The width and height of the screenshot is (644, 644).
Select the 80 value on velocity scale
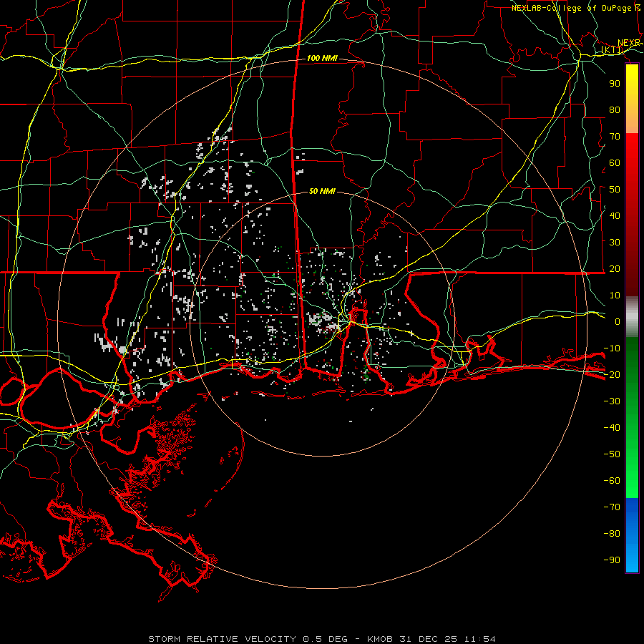(x=615, y=110)
